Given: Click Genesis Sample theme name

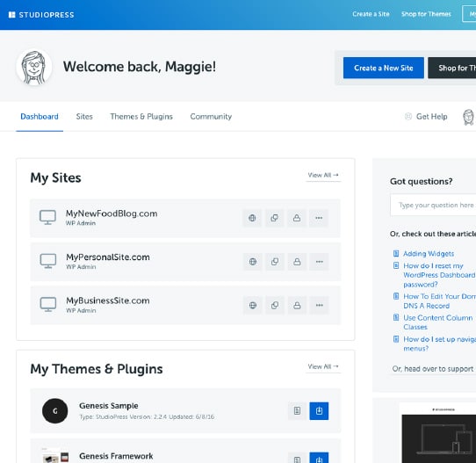Looking at the screenshot, I should click(109, 406).
